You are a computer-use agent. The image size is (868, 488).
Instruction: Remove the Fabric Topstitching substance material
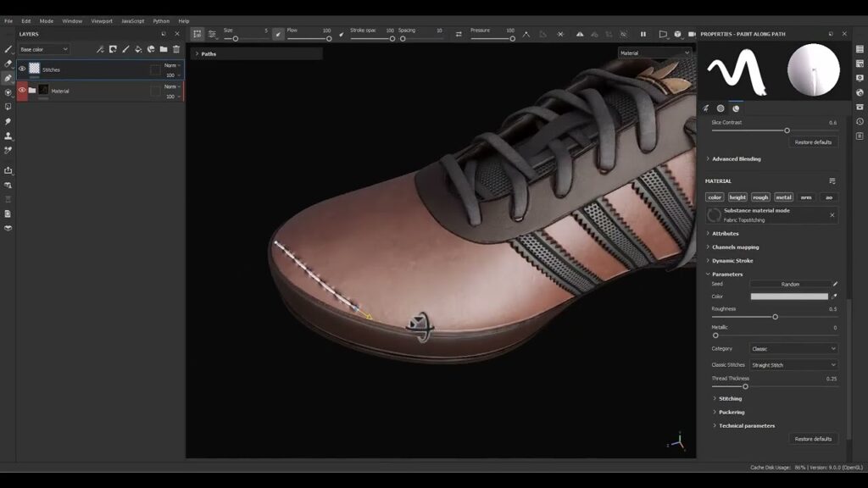[x=832, y=215]
